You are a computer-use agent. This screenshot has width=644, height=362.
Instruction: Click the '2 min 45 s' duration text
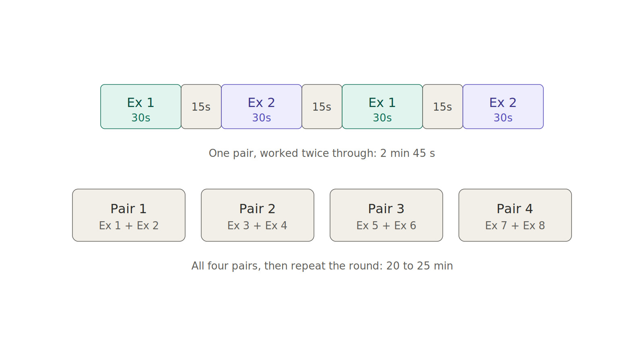pyautogui.click(x=408, y=153)
